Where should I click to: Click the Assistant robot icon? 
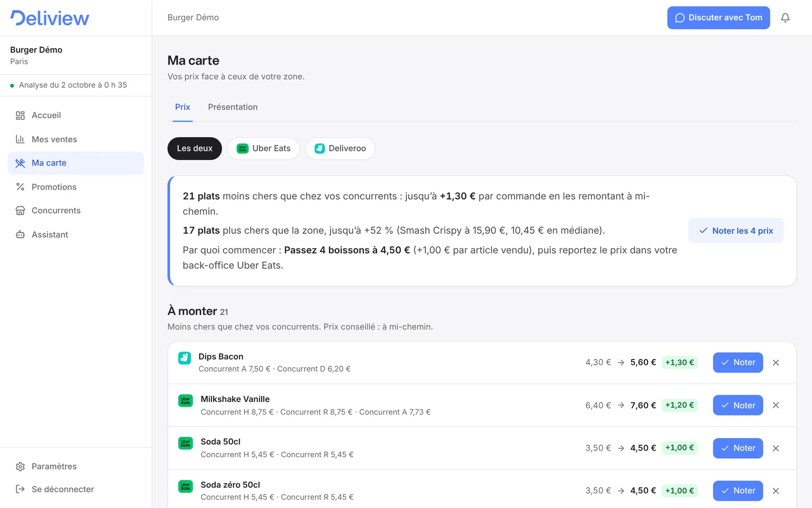point(20,234)
